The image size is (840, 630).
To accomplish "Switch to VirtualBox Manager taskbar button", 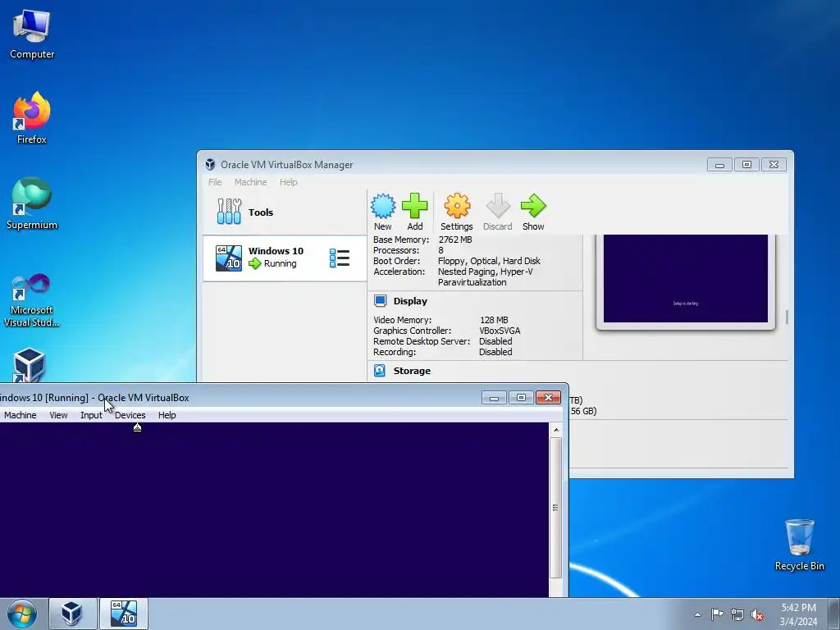I will click(x=72, y=614).
